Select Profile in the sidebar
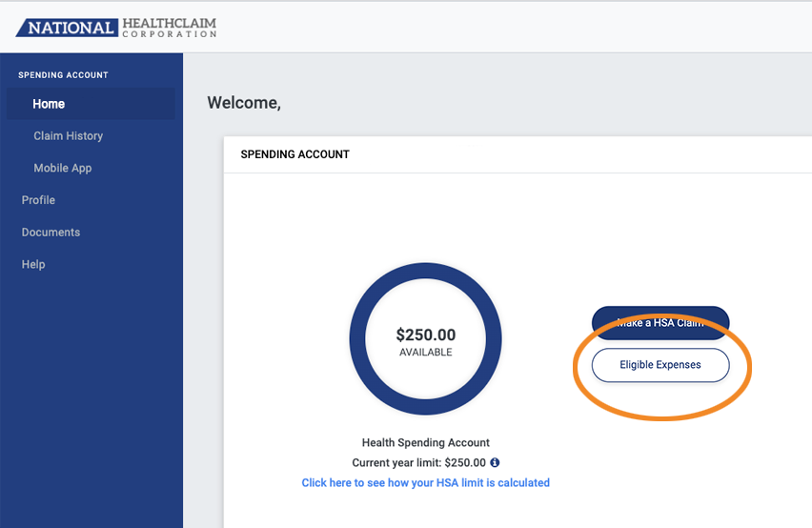 pyautogui.click(x=38, y=200)
